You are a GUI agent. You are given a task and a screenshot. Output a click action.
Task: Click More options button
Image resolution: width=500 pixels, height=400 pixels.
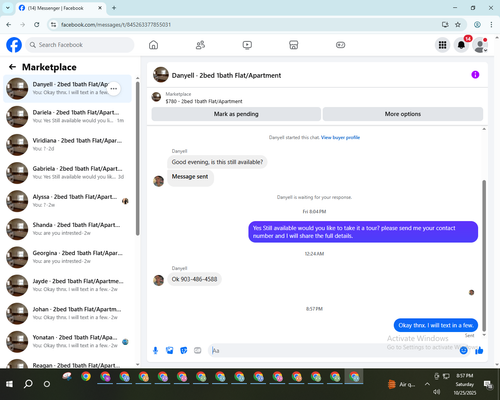(x=403, y=114)
